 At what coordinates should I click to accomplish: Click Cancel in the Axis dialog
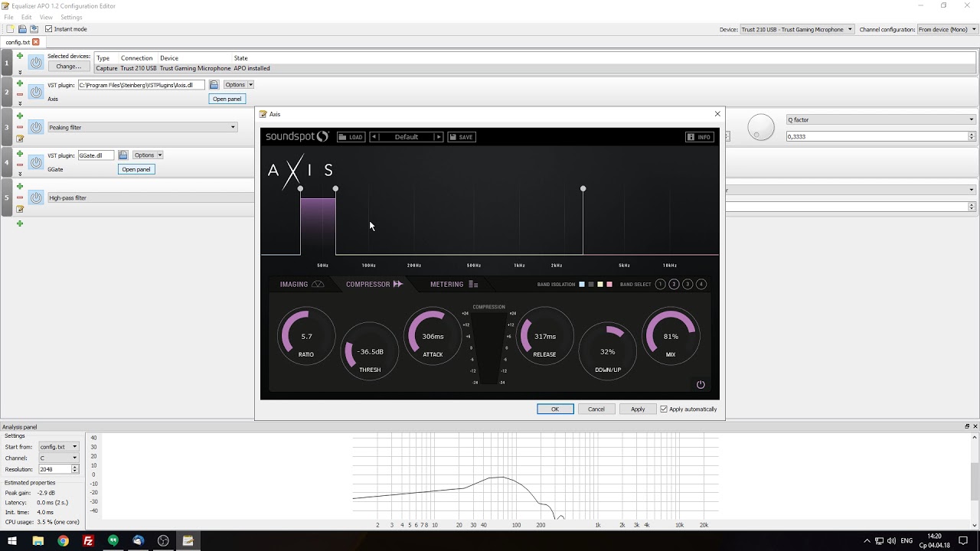(596, 409)
